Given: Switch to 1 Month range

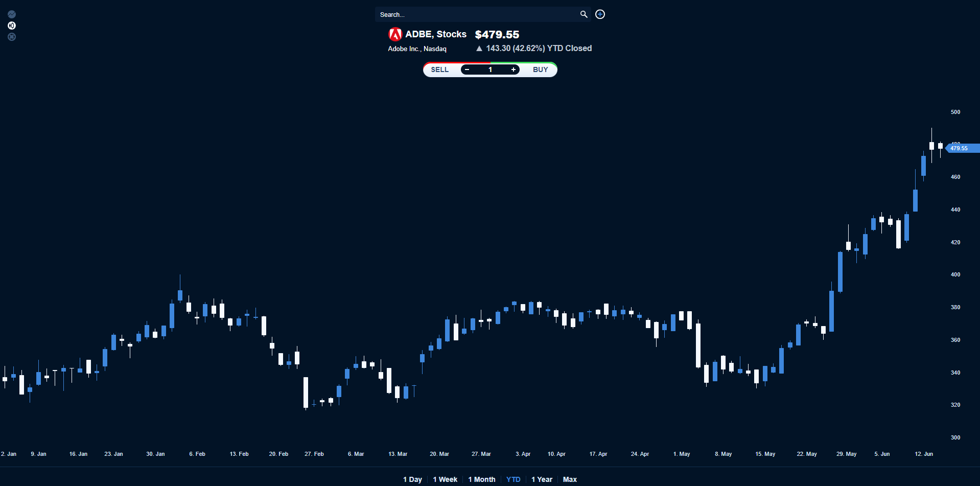Looking at the screenshot, I should tap(482, 479).
